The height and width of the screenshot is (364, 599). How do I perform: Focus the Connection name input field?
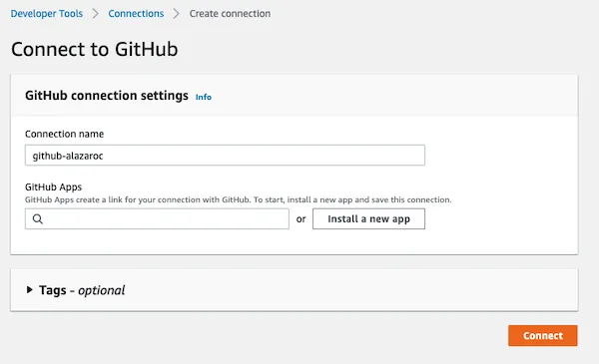225,156
